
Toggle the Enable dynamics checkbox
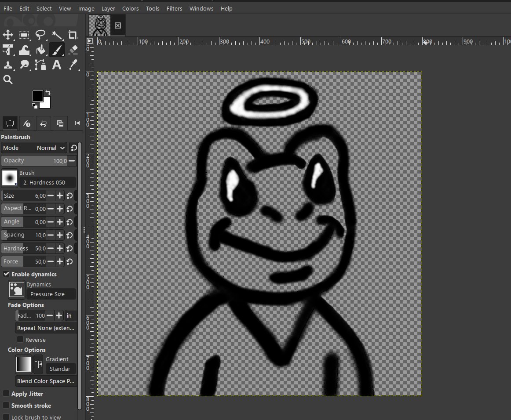[6, 274]
